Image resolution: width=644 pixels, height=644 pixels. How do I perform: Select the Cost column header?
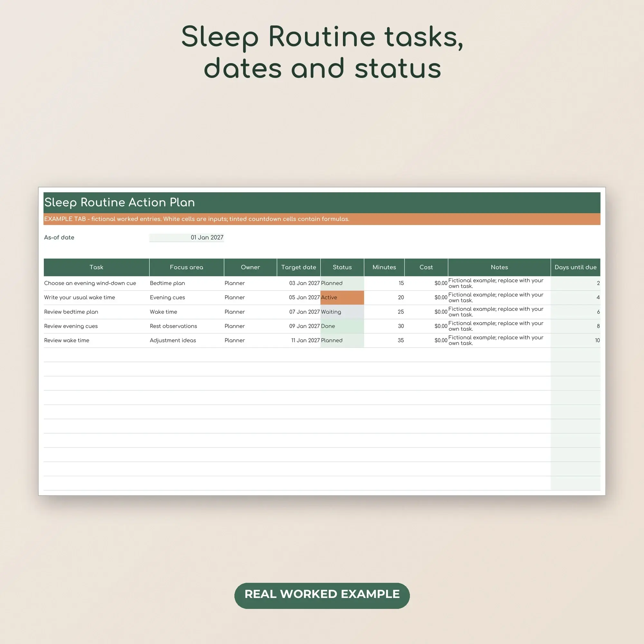pyautogui.click(x=426, y=267)
